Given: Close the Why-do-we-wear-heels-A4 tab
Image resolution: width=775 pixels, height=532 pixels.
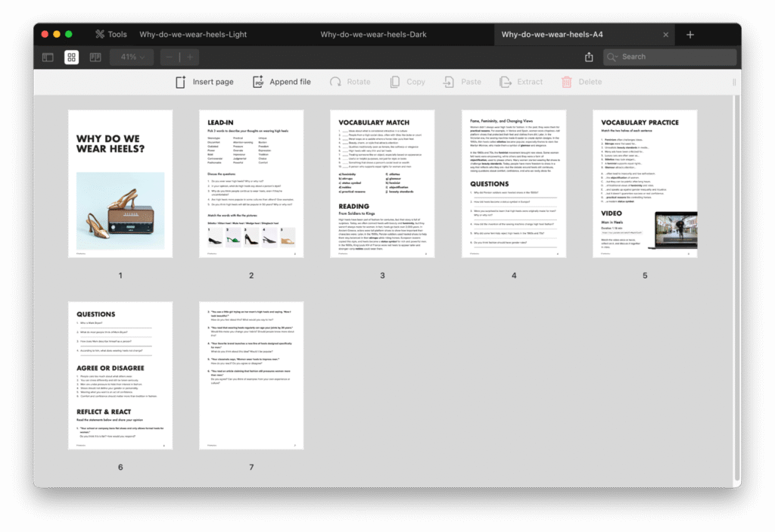Looking at the screenshot, I should pos(666,35).
